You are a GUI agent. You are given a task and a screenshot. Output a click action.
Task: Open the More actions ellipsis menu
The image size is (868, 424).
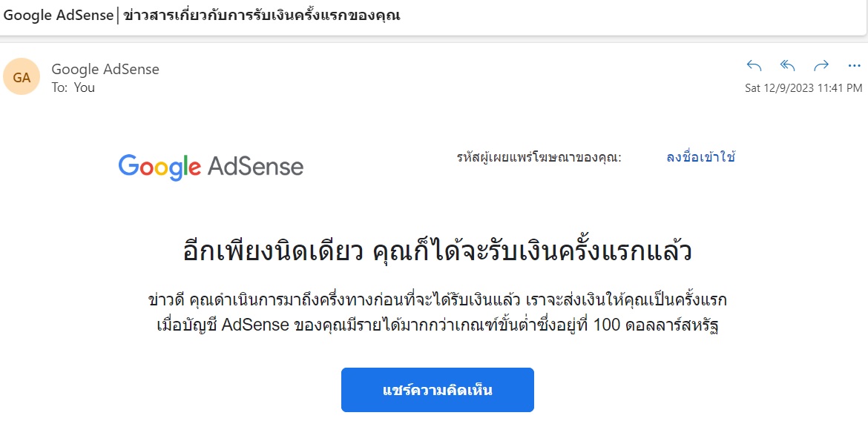pos(853,65)
